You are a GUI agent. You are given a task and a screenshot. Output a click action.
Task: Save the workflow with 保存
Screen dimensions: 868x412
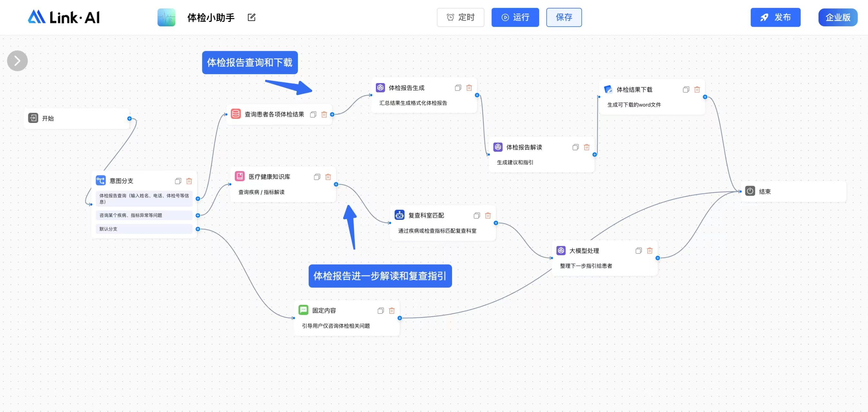pos(564,17)
